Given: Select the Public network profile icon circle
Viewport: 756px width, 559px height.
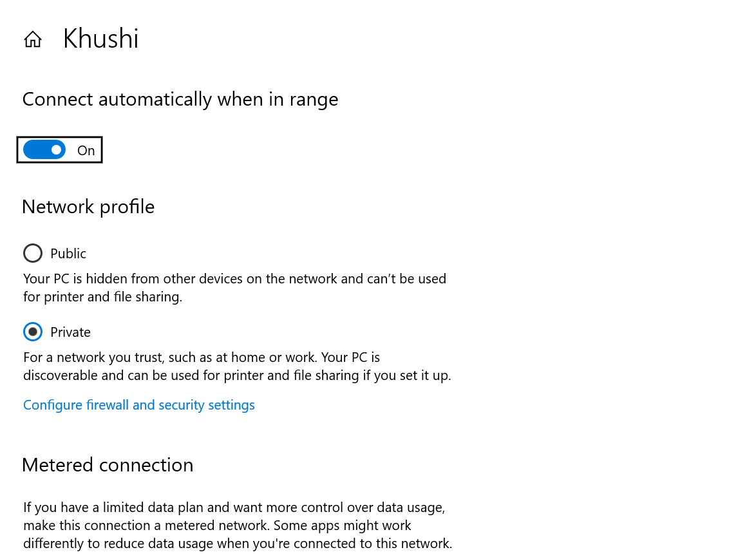Looking at the screenshot, I should coord(33,253).
